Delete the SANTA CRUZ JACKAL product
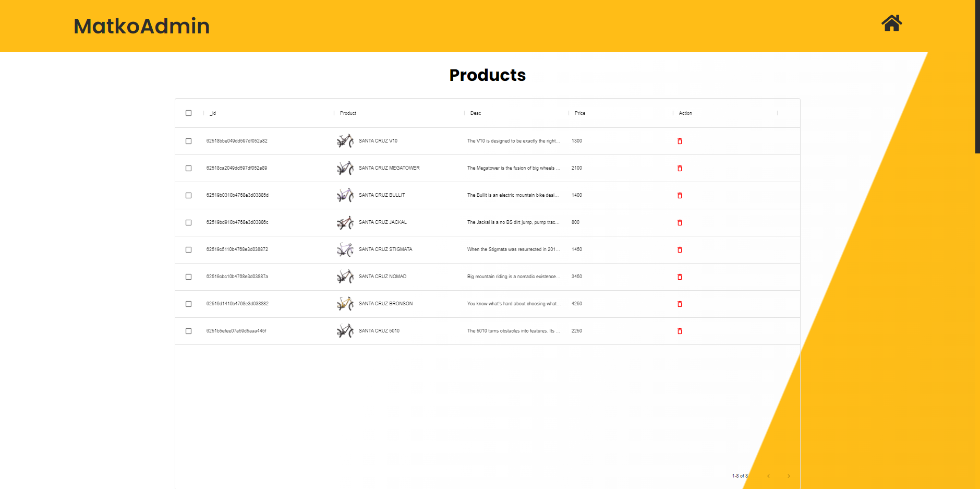Image resolution: width=980 pixels, height=489 pixels. tap(679, 222)
